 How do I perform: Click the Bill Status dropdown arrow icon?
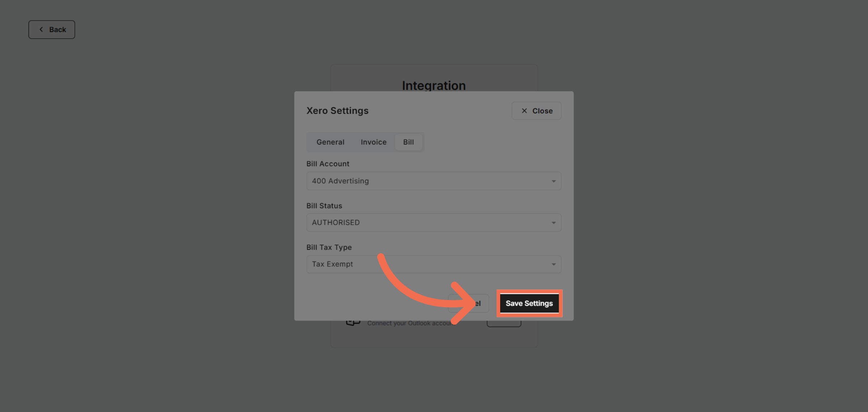pos(553,223)
